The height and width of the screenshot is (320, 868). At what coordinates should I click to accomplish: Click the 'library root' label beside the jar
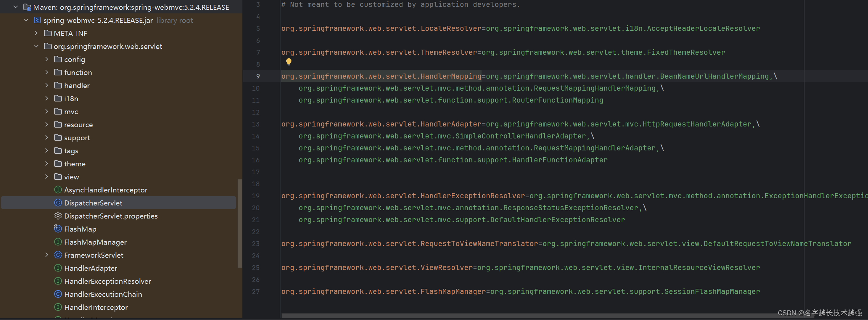(x=175, y=21)
